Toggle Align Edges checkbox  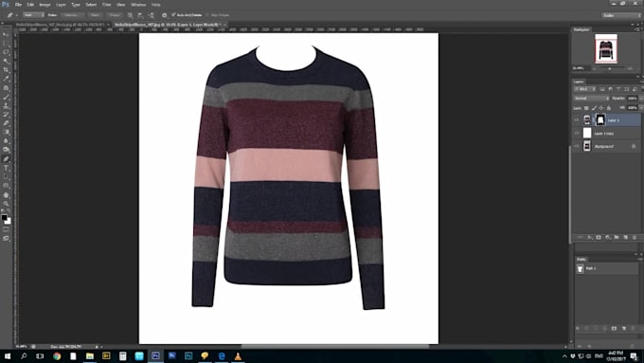coord(207,15)
